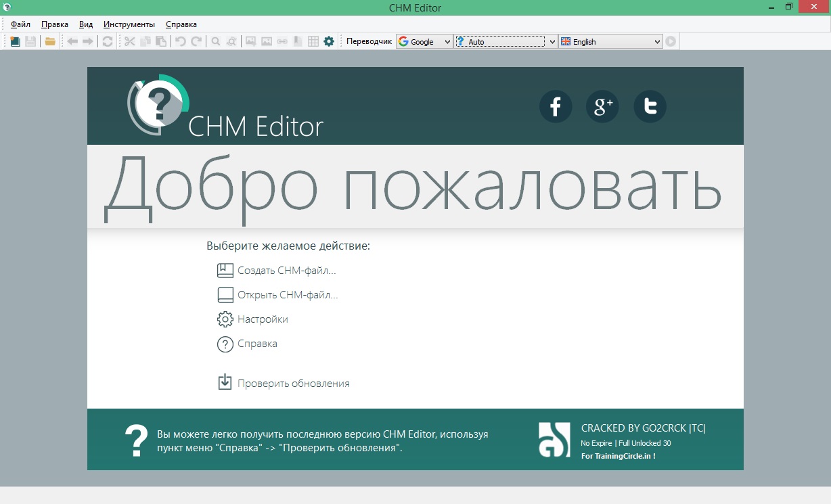Click the paste clipboard toolbar icon

(x=161, y=41)
